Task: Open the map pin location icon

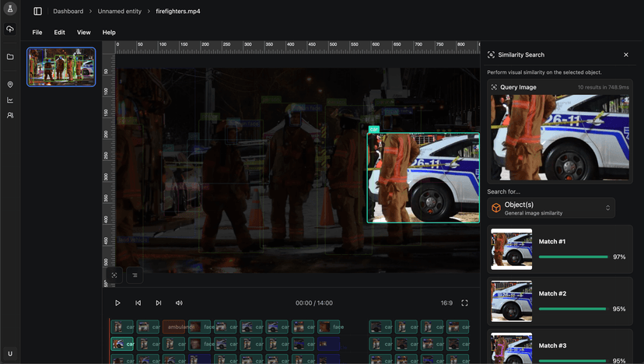Action: [10, 85]
